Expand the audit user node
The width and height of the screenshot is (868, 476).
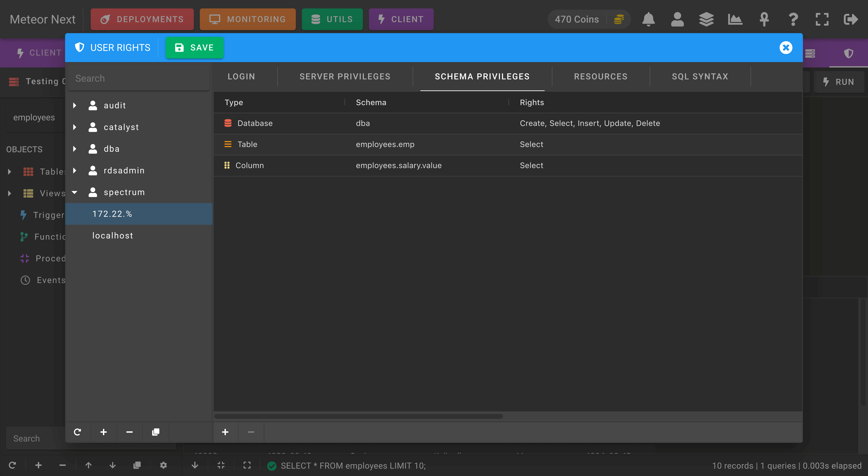pyautogui.click(x=75, y=105)
